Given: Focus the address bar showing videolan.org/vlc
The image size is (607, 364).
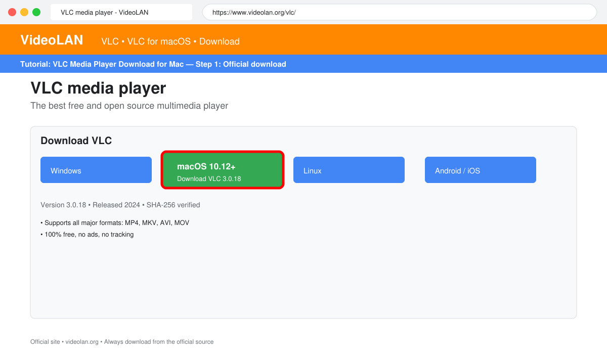Looking at the screenshot, I should tap(400, 12).
